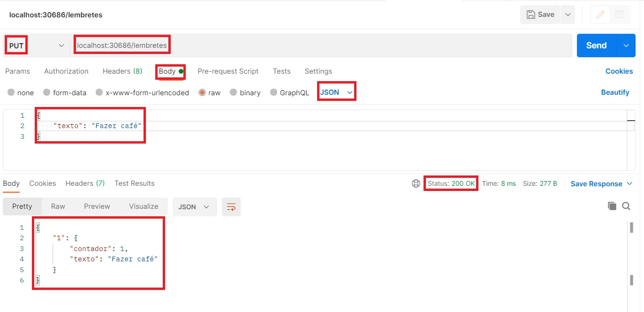
Task: Send the request
Action: click(596, 46)
